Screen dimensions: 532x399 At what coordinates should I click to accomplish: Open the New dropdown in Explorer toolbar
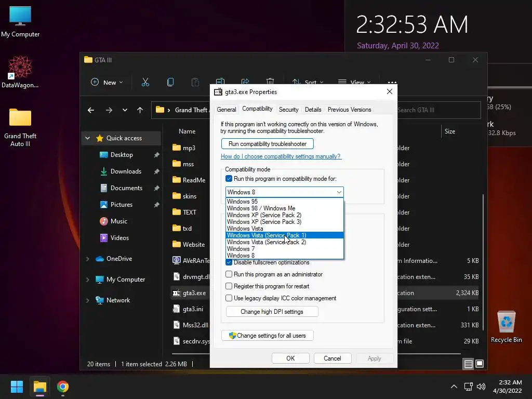tap(107, 82)
